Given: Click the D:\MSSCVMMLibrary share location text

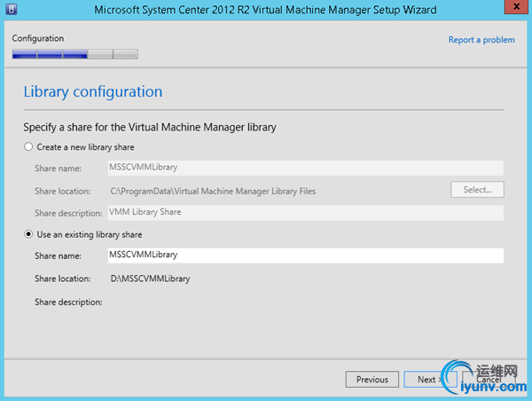Looking at the screenshot, I should click(150, 279).
